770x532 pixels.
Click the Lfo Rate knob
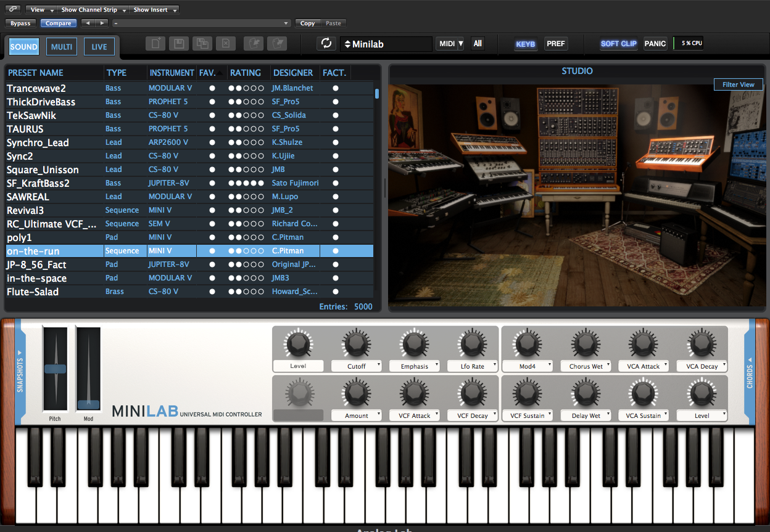472,343
